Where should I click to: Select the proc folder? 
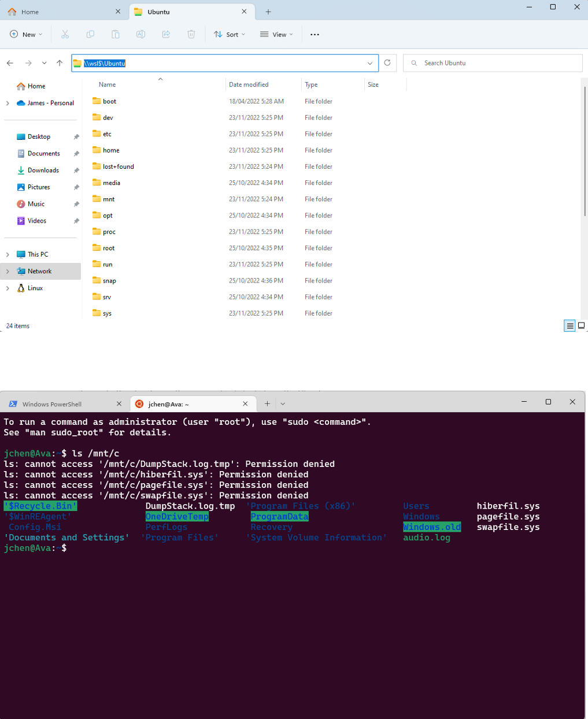click(x=109, y=232)
